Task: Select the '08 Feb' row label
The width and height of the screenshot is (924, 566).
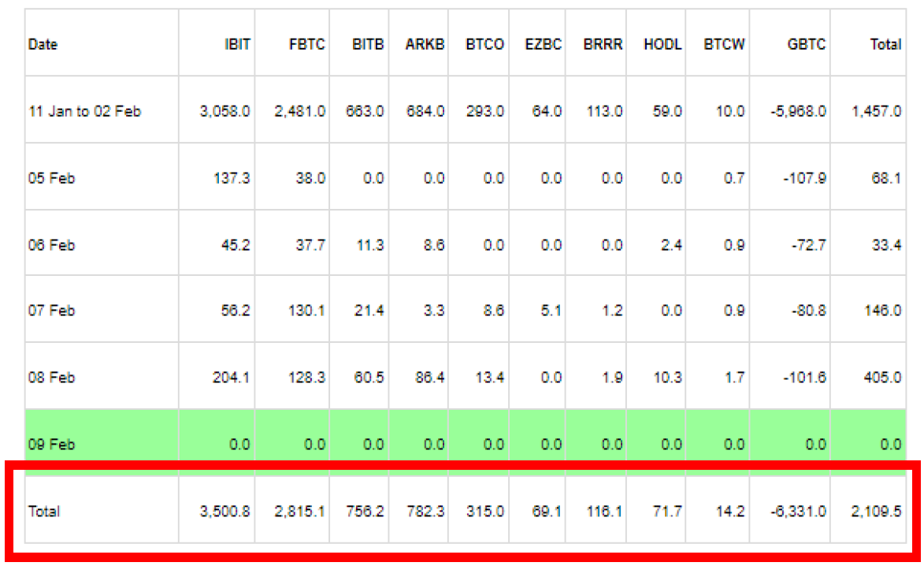Action: pyautogui.click(x=52, y=378)
